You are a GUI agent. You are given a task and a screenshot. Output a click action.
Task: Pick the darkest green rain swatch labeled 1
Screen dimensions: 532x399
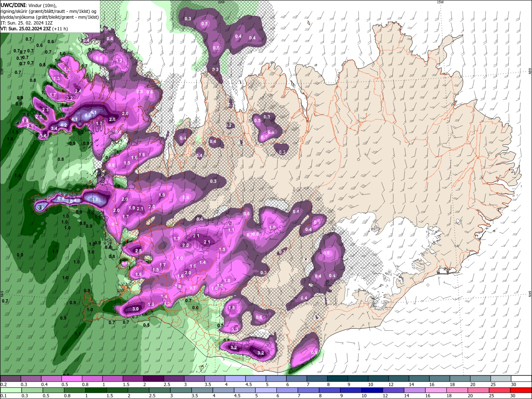pyautogui.click(x=96, y=390)
